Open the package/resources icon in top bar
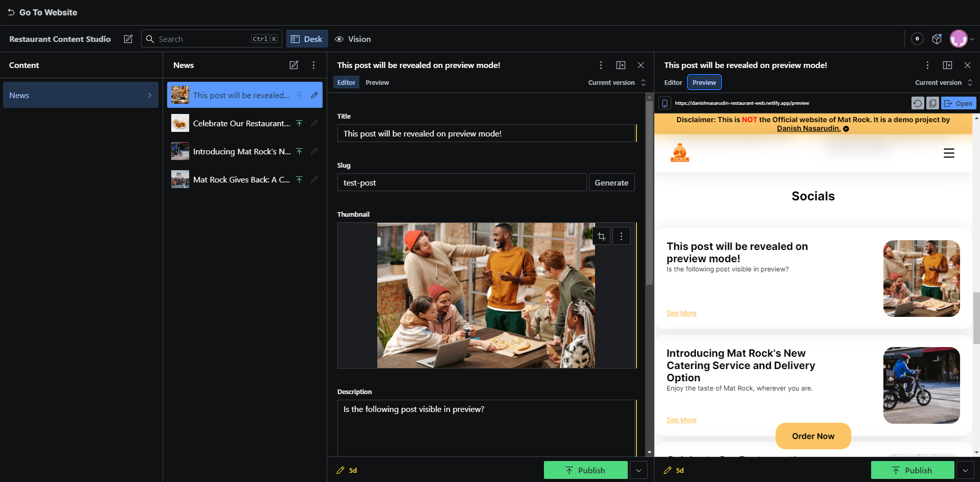The width and height of the screenshot is (980, 482). [937, 39]
